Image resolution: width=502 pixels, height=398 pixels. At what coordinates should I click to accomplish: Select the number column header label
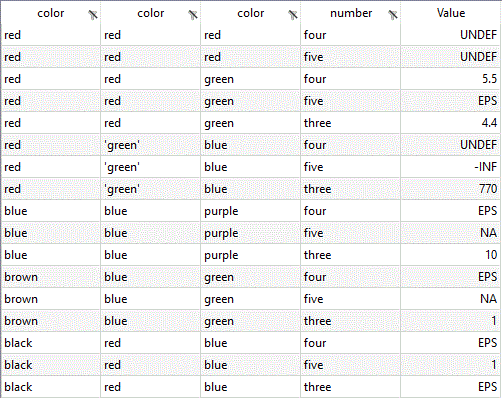[351, 13]
